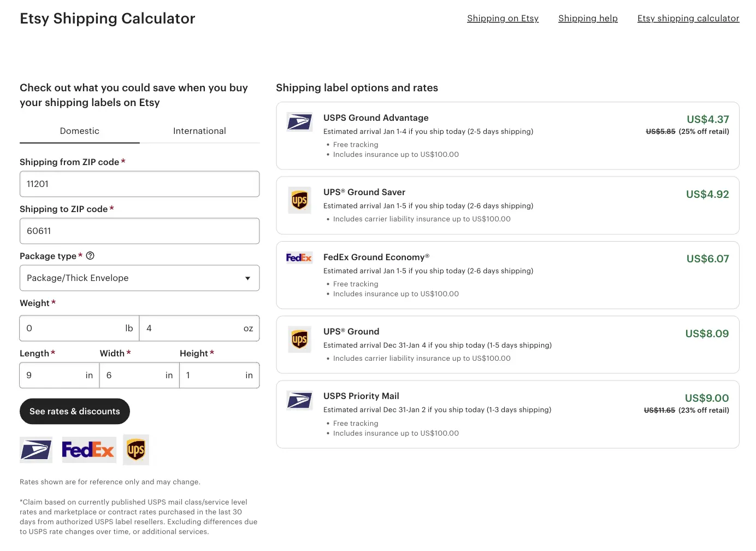756x551 pixels.
Task: Click UPS logo next to UPS Ground
Action: click(x=299, y=339)
